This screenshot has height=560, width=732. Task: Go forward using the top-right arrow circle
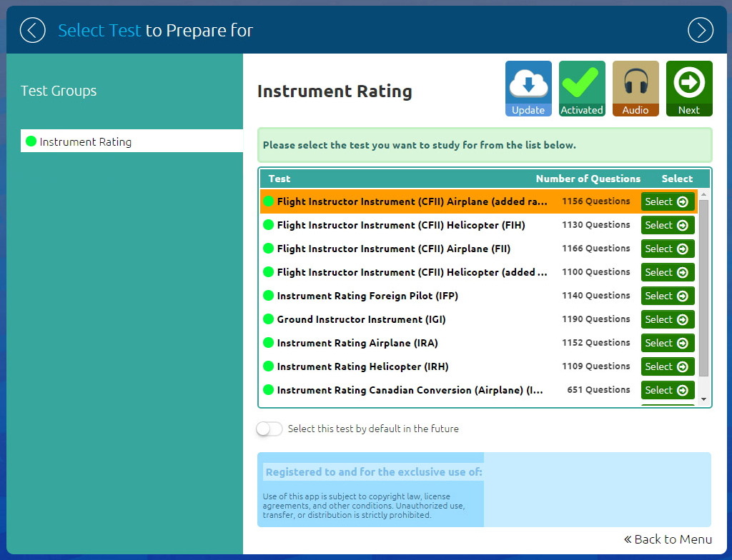click(x=700, y=30)
